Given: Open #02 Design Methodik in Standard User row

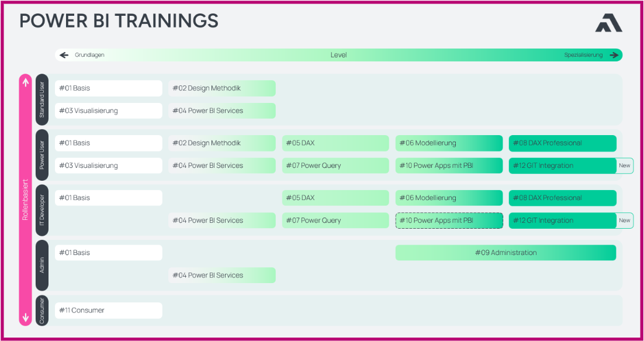Looking at the screenshot, I should 222,88.
